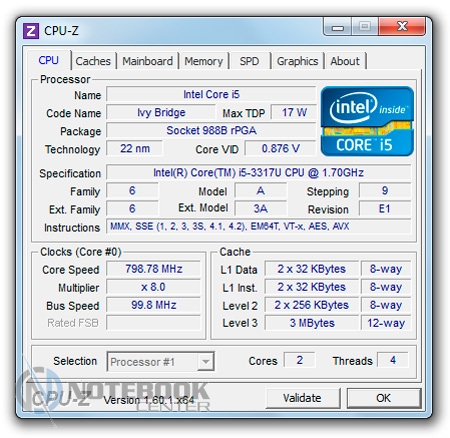The image size is (450, 438).
Task: Show the Graphics tab
Action: (297, 61)
